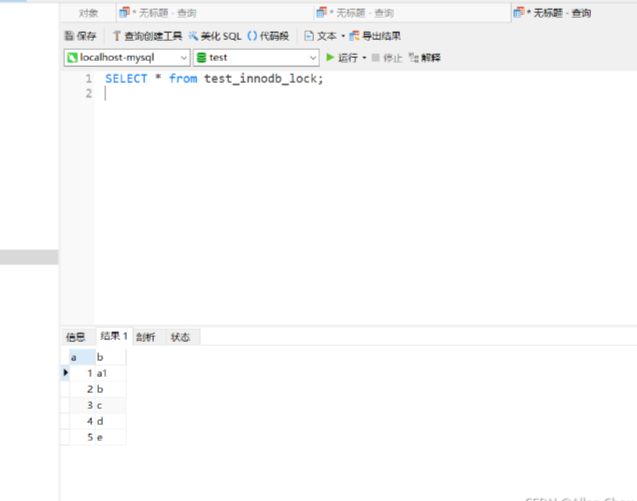Screen dimensions: 637x501
Task: Click the 停止 stop button
Action: pos(387,58)
